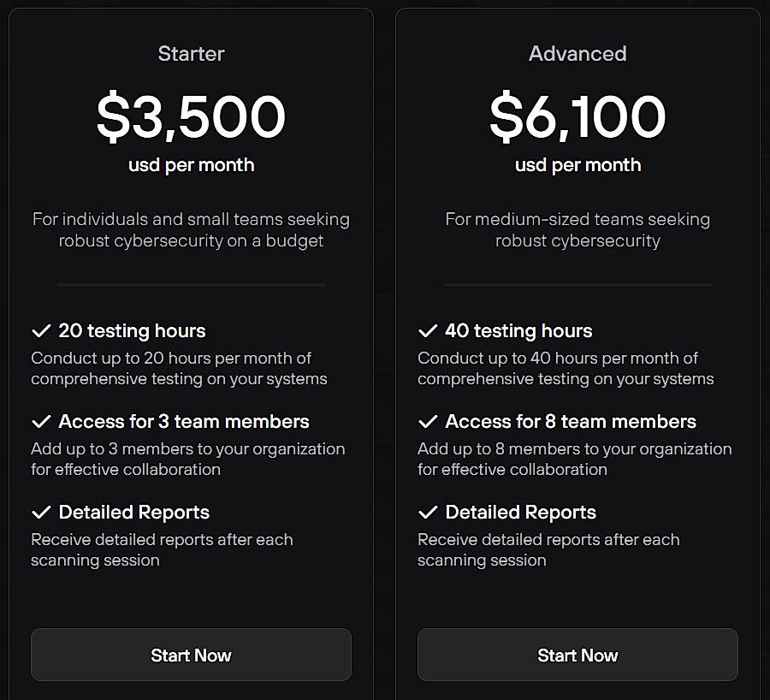Click Start Now under the Advanced plan
The height and width of the screenshot is (700, 770).
click(577, 655)
